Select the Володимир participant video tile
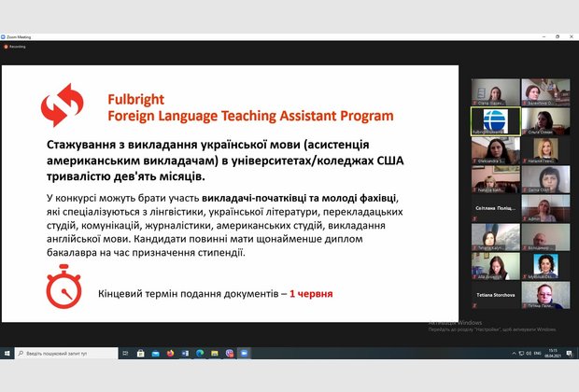The height and width of the screenshot is (392, 579). (545, 237)
